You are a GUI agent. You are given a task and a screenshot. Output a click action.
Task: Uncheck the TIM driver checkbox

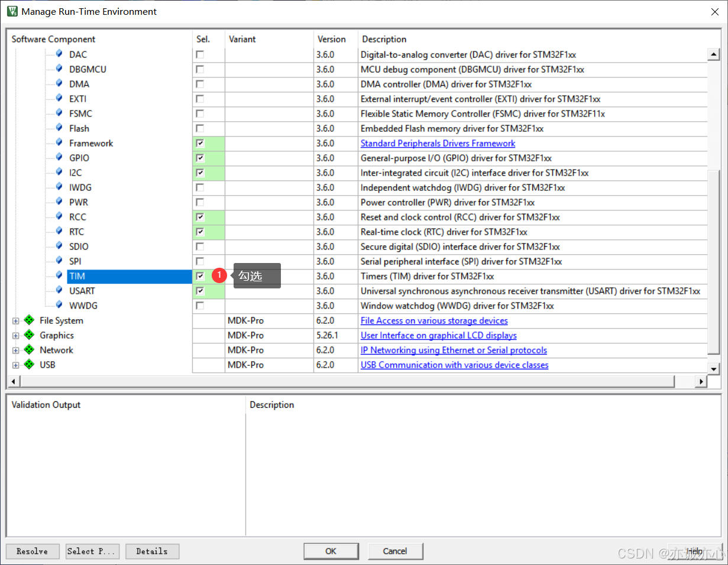coord(200,276)
